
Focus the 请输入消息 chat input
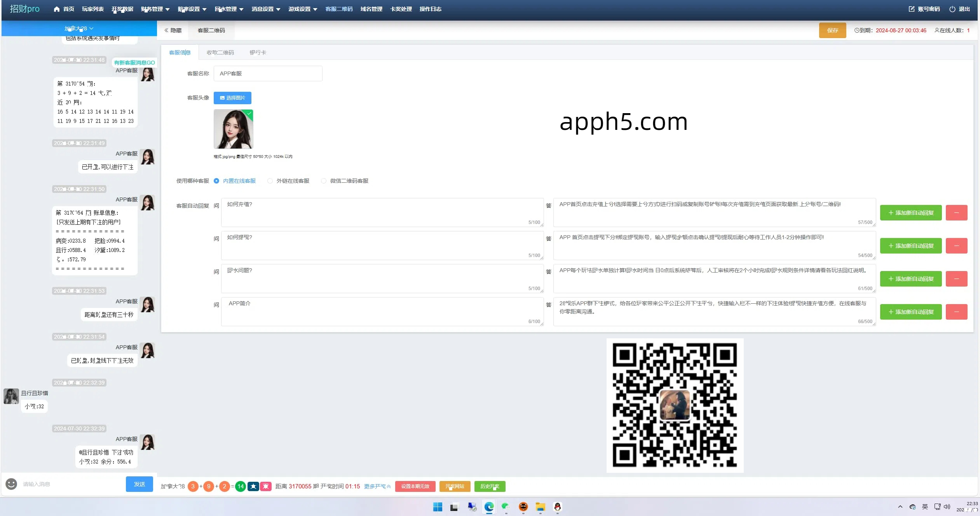click(72, 484)
